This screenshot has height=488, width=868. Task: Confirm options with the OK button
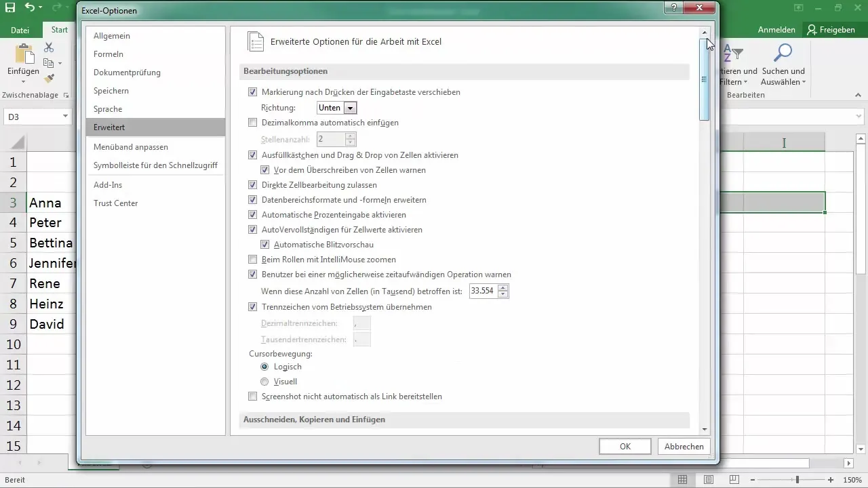[x=625, y=446]
